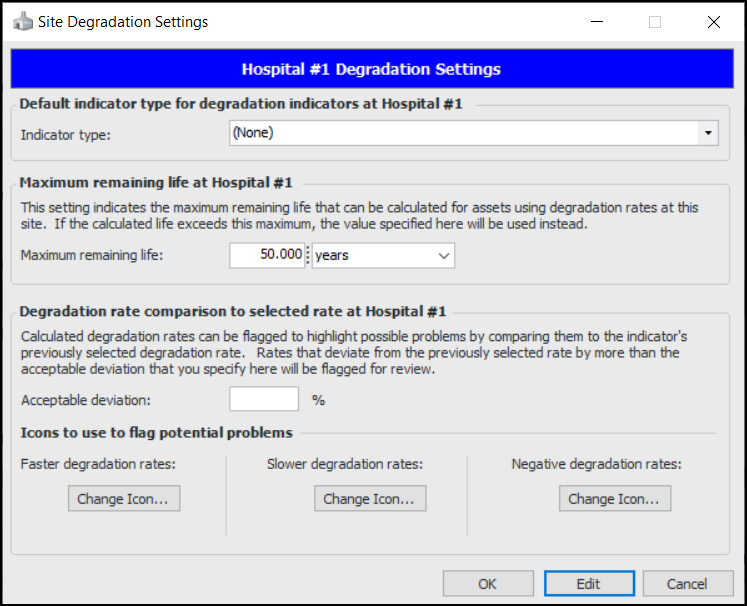Click the Edit button
The width and height of the screenshot is (747, 606).
point(589,584)
